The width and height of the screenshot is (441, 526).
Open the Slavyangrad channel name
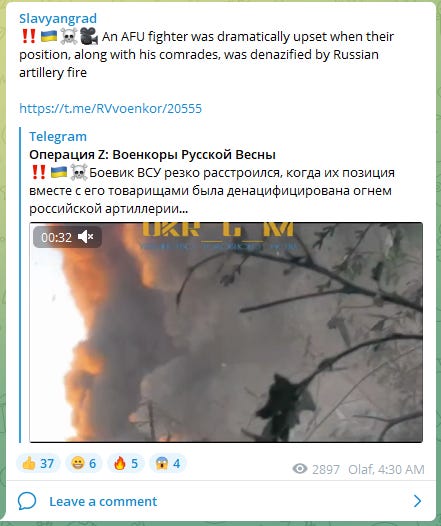(58, 18)
